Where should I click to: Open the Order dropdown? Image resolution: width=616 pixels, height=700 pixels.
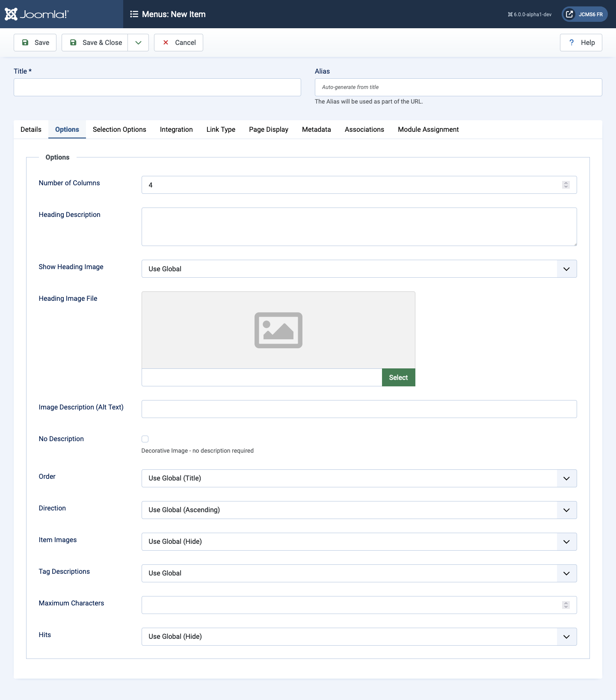(359, 478)
